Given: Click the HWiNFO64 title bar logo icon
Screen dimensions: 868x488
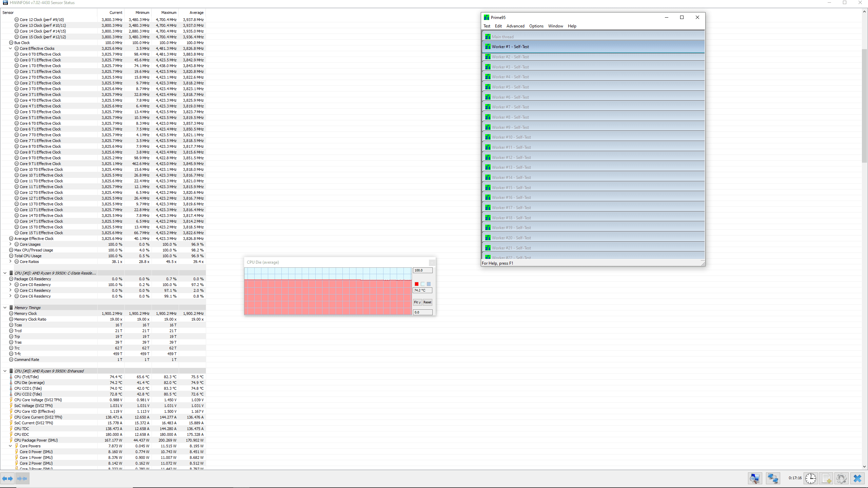Looking at the screenshot, I should coord(5,3).
